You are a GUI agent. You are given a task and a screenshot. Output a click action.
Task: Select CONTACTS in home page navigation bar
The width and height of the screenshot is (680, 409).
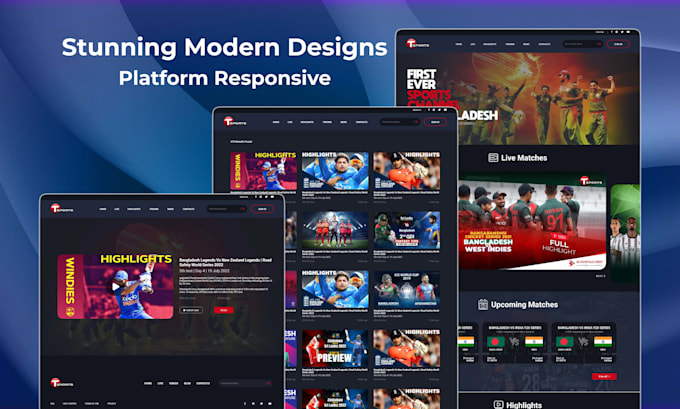[x=544, y=44]
